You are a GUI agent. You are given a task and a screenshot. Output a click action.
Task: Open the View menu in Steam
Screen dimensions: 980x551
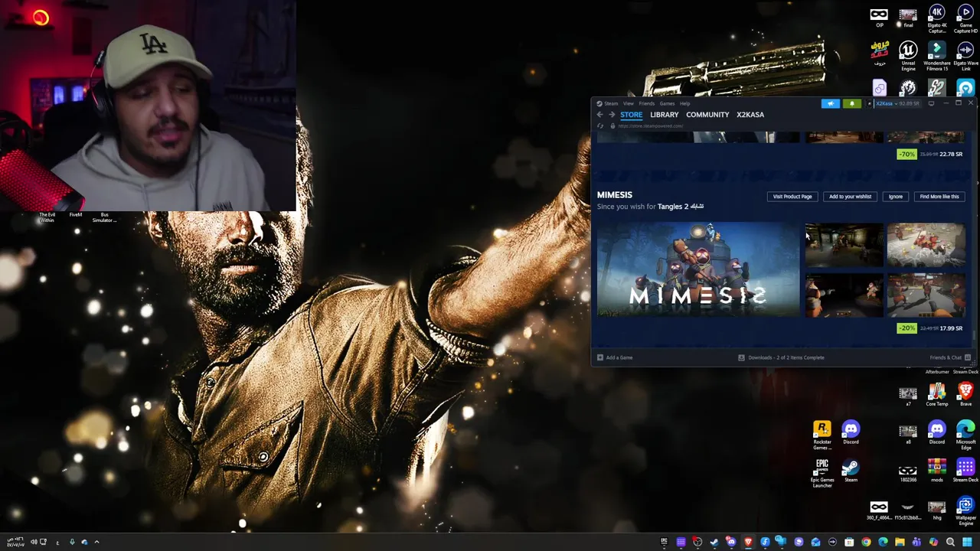tap(629, 103)
